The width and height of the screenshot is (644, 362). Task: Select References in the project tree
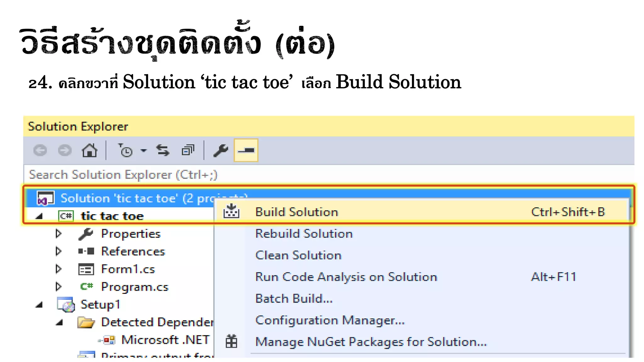tap(133, 251)
